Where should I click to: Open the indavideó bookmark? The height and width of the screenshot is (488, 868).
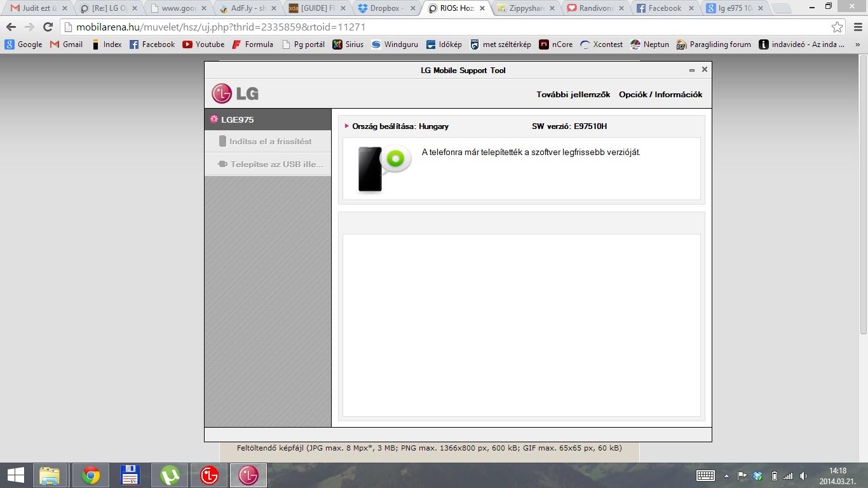pyautogui.click(x=802, y=44)
